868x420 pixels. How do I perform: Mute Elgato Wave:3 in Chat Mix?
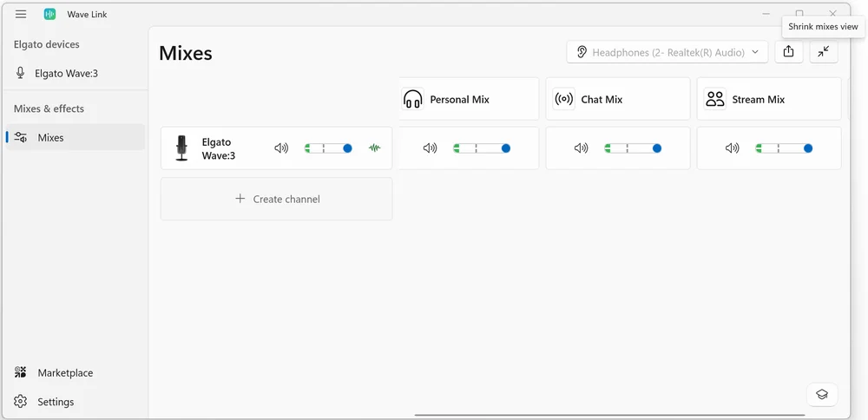click(x=582, y=148)
